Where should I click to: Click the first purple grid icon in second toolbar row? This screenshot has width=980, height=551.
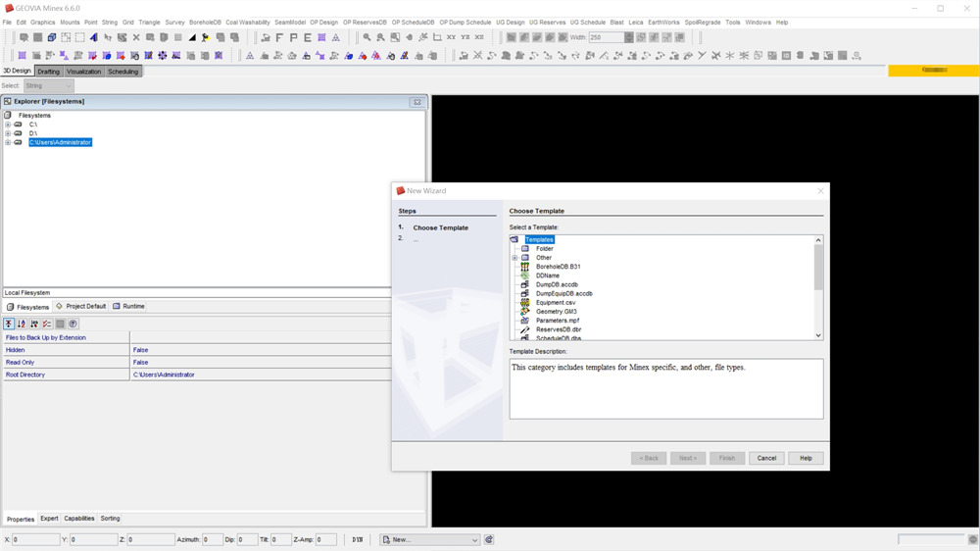click(x=22, y=56)
